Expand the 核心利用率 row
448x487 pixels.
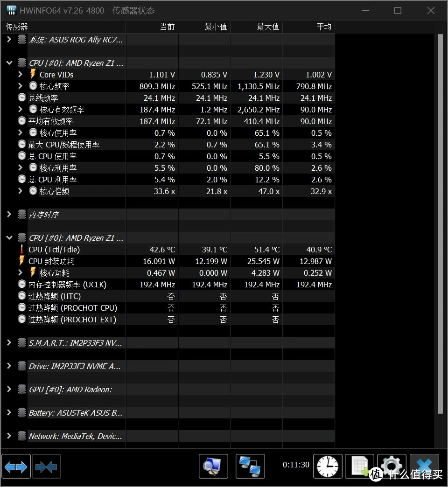pos(20,168)
